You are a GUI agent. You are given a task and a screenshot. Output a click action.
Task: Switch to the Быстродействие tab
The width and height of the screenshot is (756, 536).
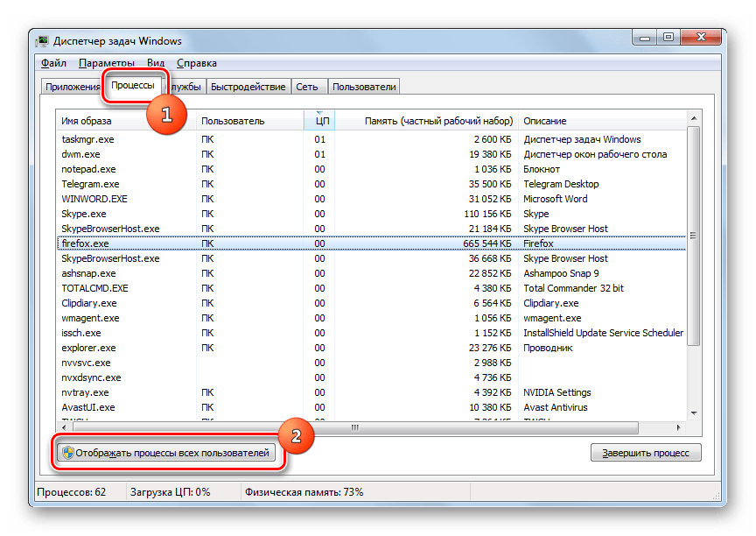pos(248,87)
